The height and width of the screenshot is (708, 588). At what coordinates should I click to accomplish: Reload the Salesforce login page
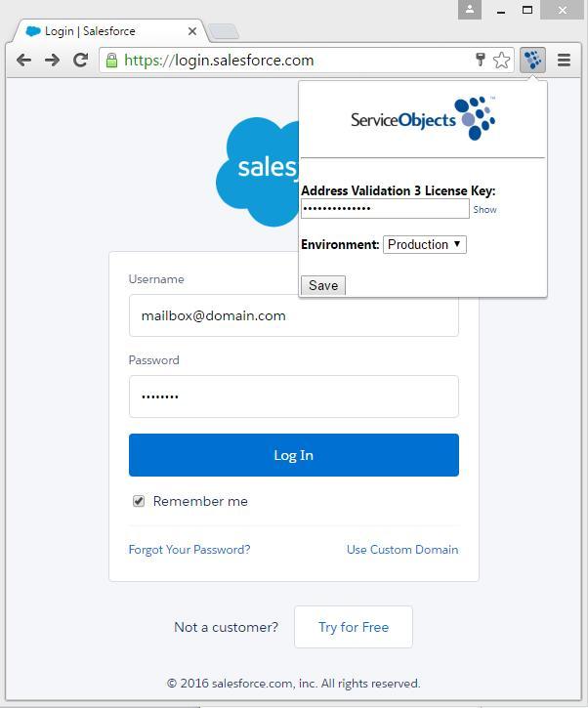(81, 60)
